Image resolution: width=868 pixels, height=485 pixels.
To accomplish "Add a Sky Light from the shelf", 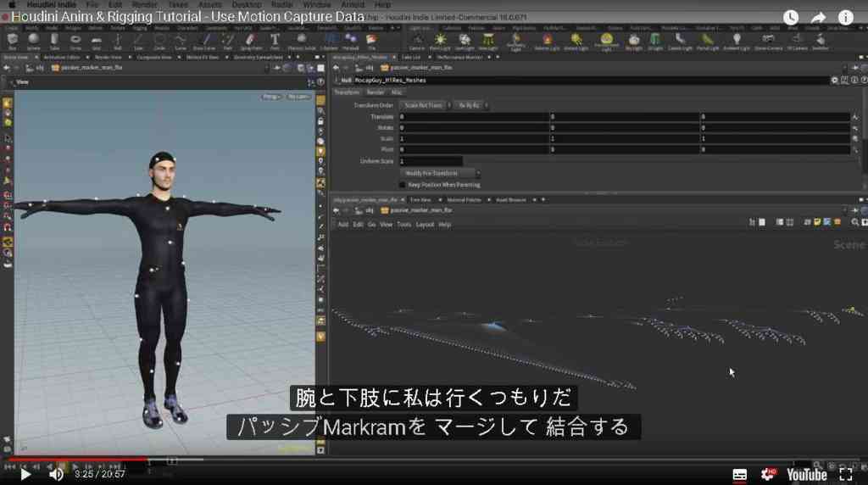I will (634, 41).
